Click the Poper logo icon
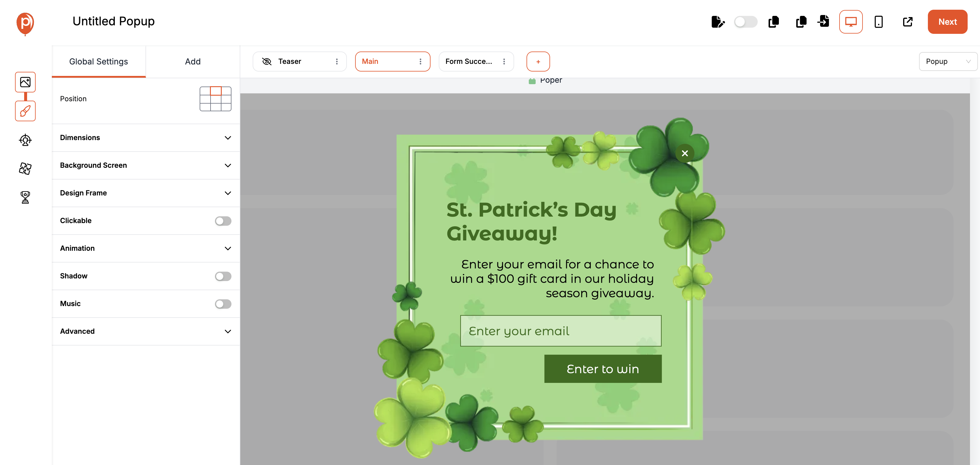The width and height of the screenshot is (980, 465). 25,23
